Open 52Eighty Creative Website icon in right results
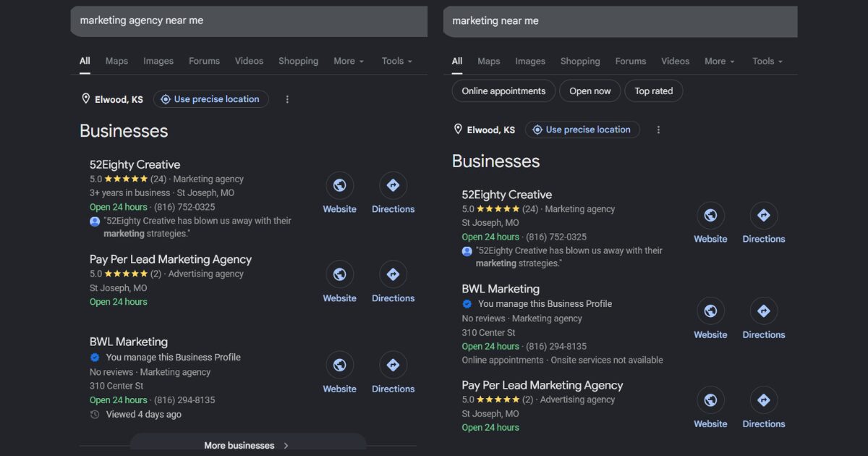Viewport: 868px width, 456px height. 710,215
